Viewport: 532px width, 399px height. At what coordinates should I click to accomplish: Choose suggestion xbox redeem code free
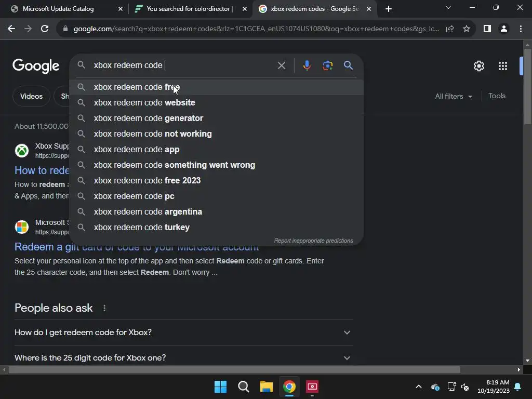216,87
